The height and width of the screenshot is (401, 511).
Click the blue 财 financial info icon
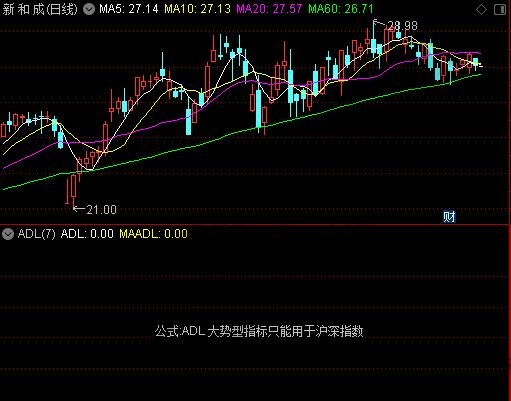[x=449, y=217]
